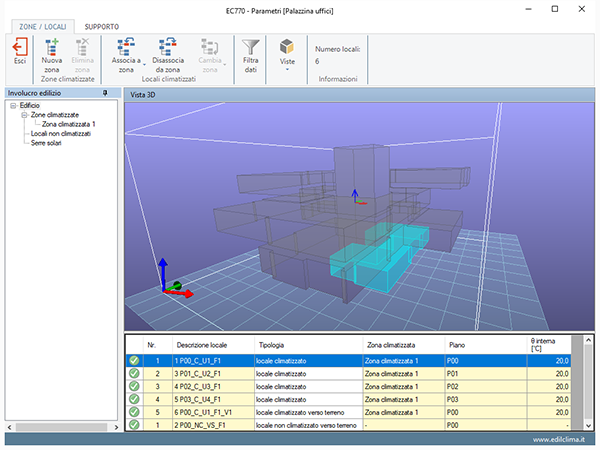Select the Vista 3D panel tab
The image size is (600, 450).
pos(142,95)
